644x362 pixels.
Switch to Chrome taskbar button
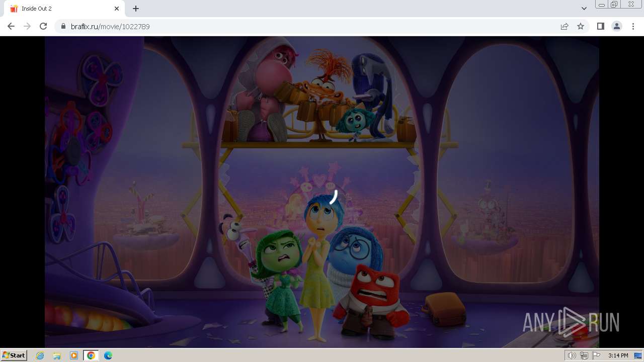click(91, 355)
